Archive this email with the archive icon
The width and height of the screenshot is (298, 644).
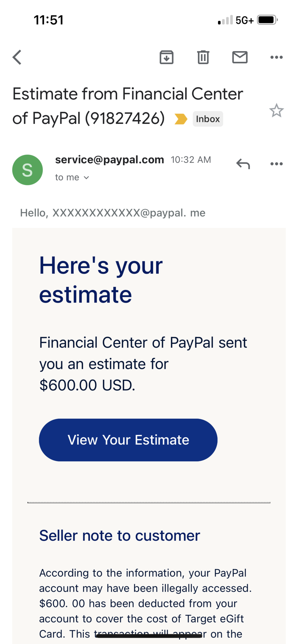[166, 57]
